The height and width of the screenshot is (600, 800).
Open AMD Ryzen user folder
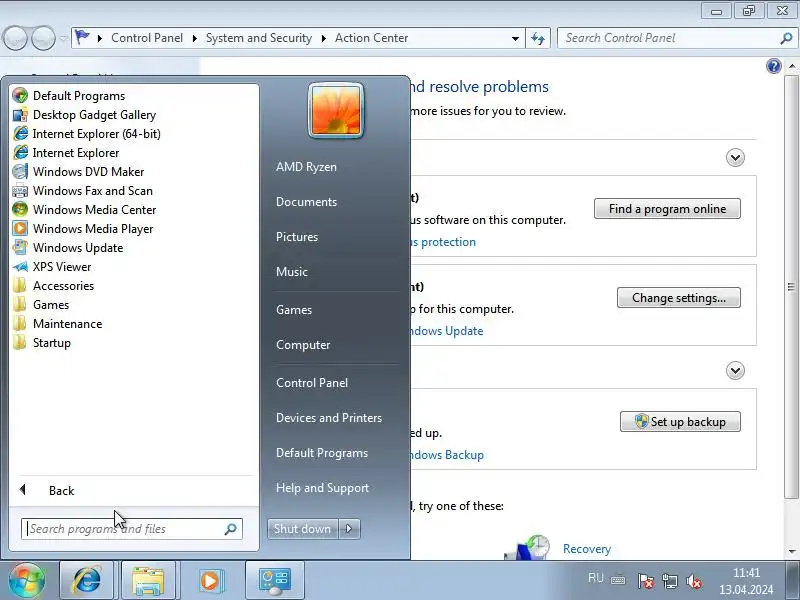click(306, 167)
